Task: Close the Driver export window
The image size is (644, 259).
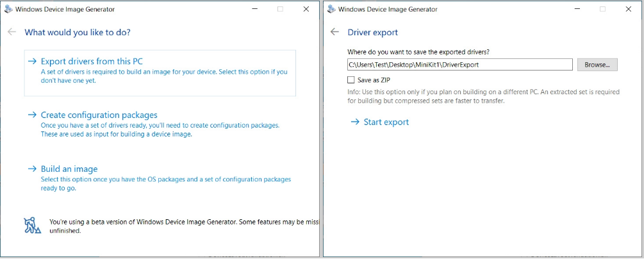Action: click(x=629, y=9)
